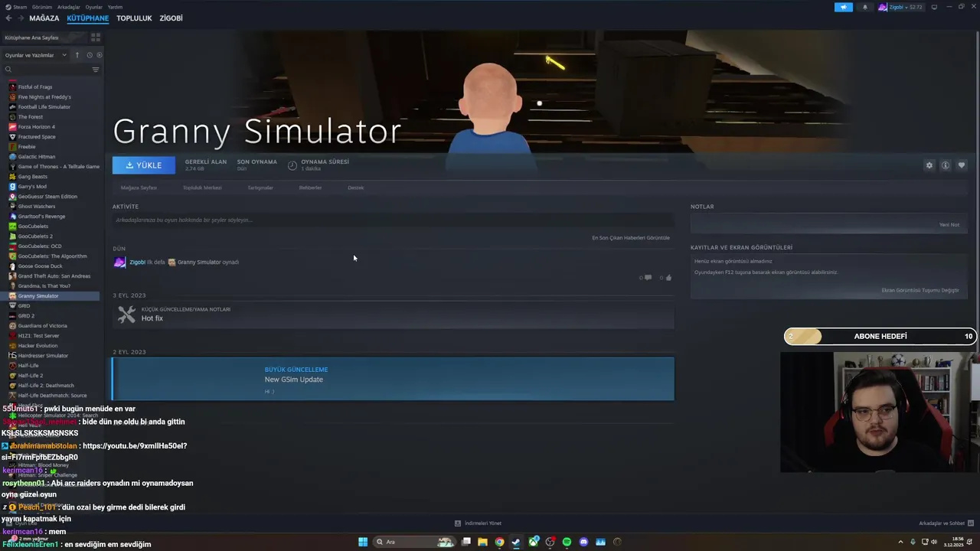
Task: Go forward with the navigation arrow
Action: (21, 18)
